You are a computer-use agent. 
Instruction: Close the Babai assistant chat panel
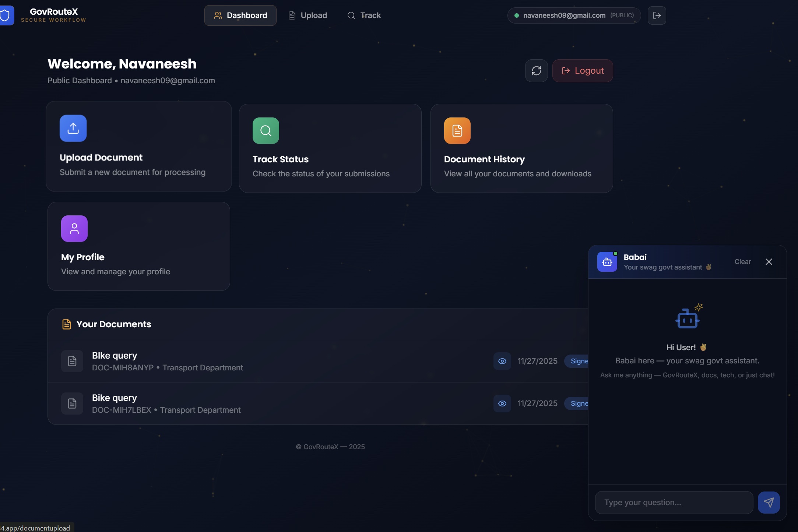pos(769,262)
